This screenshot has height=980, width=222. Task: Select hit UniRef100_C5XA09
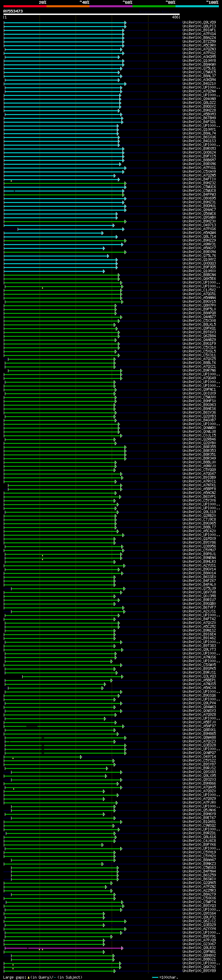(199, 172)
